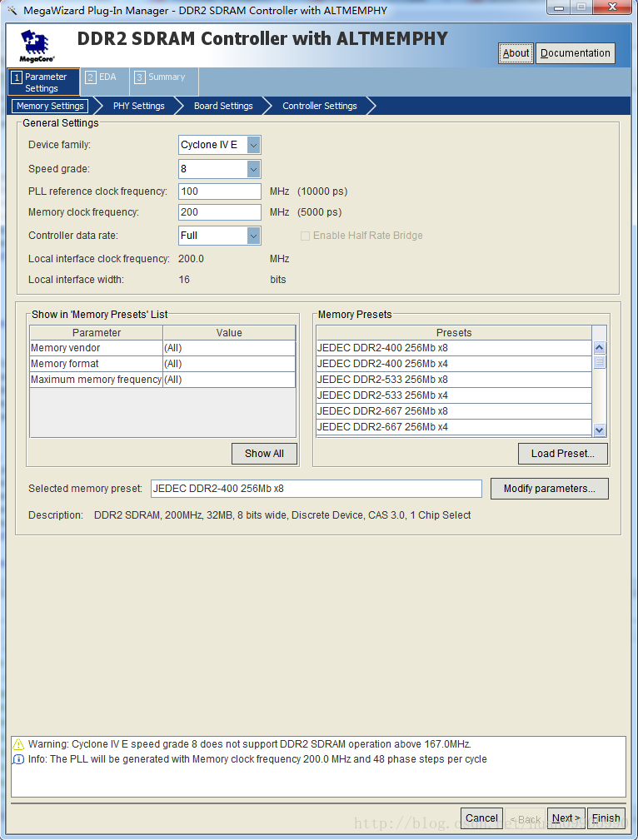Click the (5000 ps) period label
638x840 pixels.
point(320,212)
